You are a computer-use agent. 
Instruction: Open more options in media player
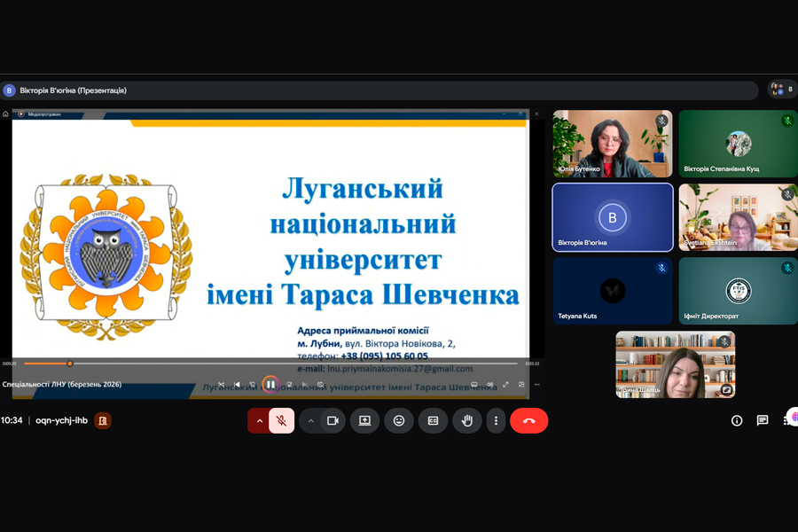click(537, 384)
